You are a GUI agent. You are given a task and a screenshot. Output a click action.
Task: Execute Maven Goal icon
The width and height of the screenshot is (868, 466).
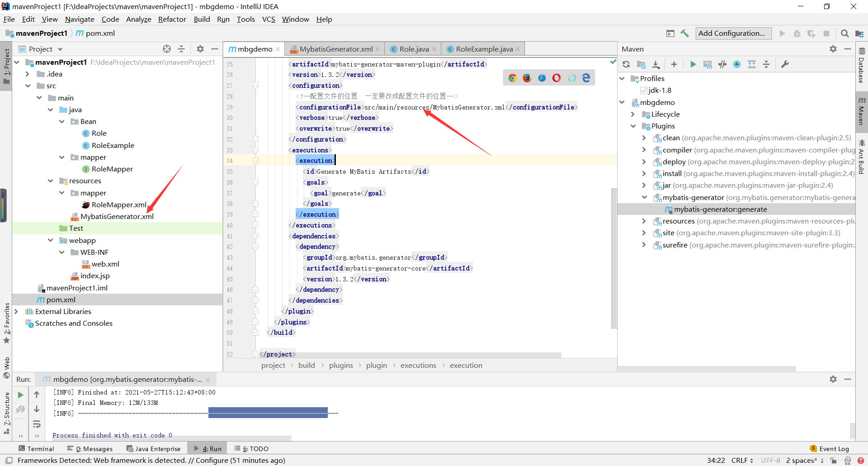708,64
